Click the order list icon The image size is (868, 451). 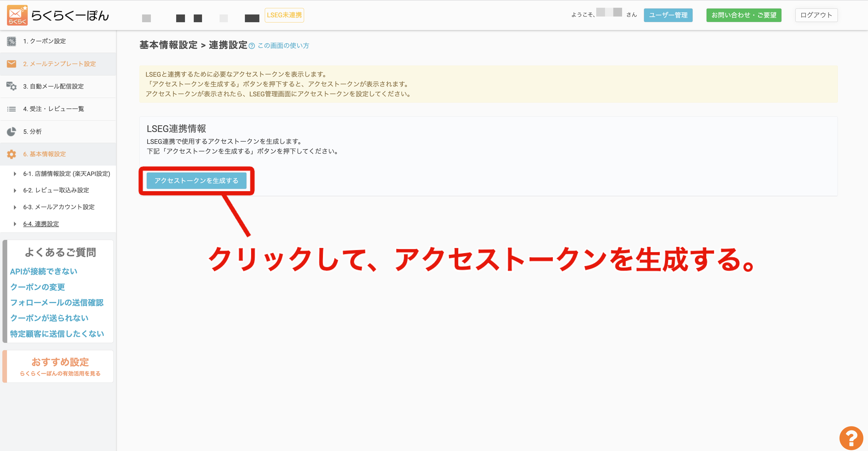tap(11, 109)
